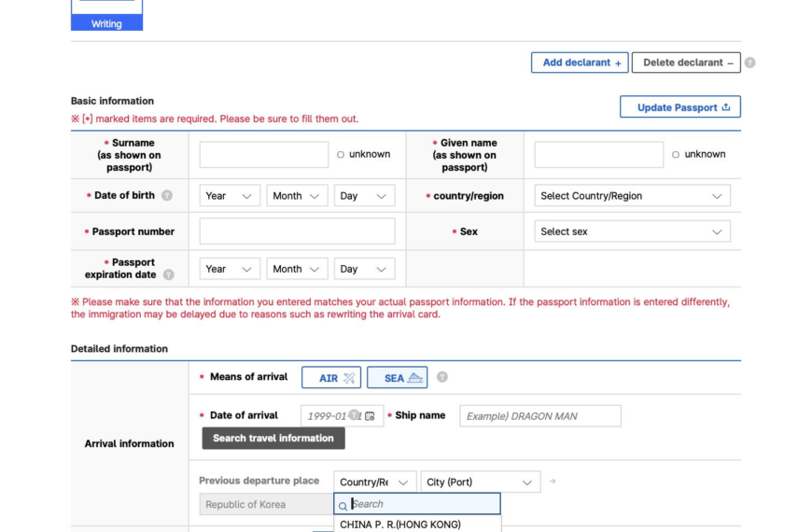Check the unknown box for Given name

click(x=676, y=155)
